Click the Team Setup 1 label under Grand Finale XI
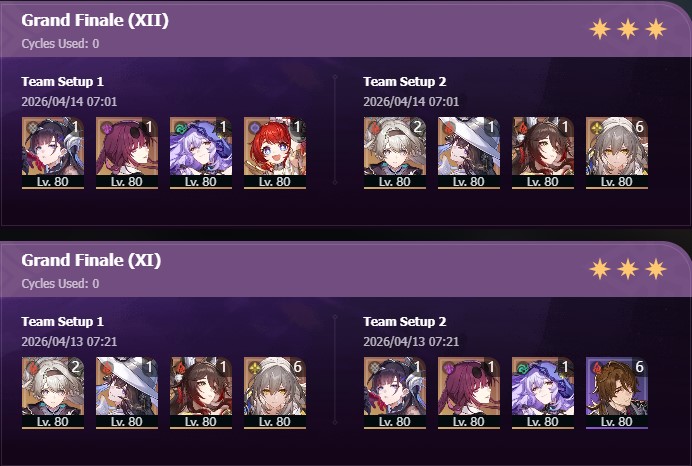This screenshot has width=692, height=466. [63, 322]
